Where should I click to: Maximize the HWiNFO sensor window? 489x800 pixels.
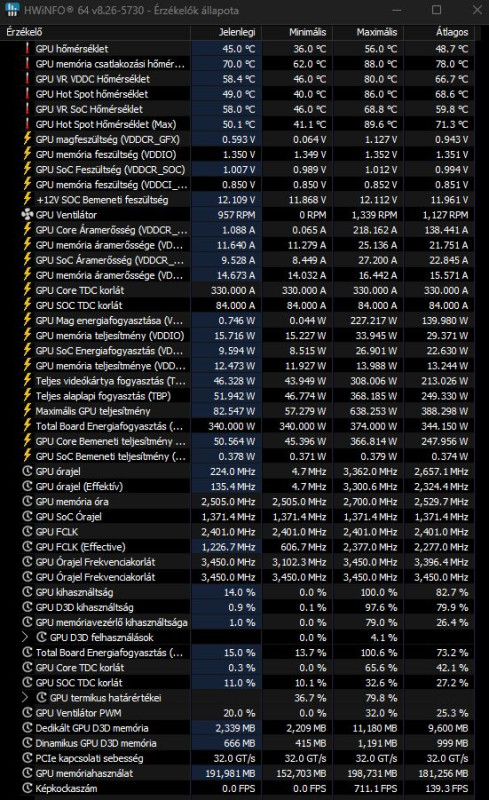[436, 10]
